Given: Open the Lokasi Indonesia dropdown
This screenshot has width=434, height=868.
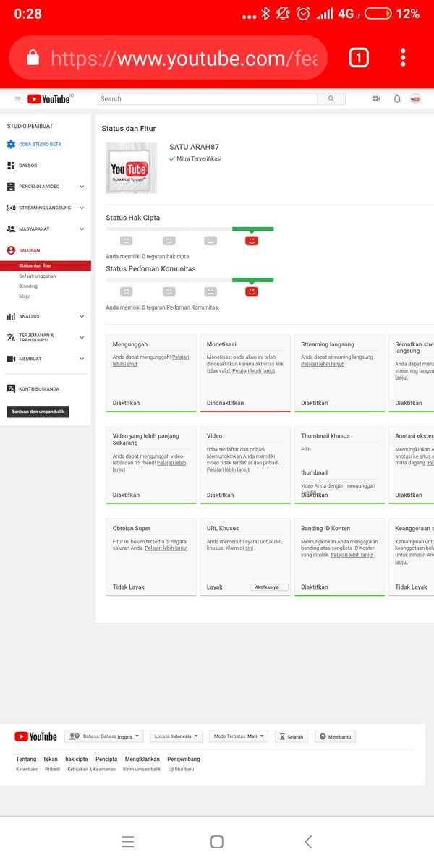Looking at the screenshot, I should pos(177,736).
